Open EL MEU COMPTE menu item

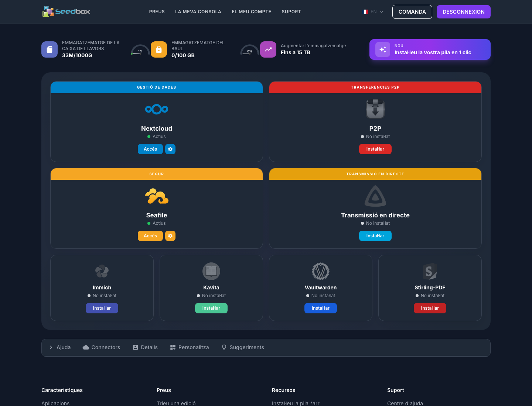(252, 12)
